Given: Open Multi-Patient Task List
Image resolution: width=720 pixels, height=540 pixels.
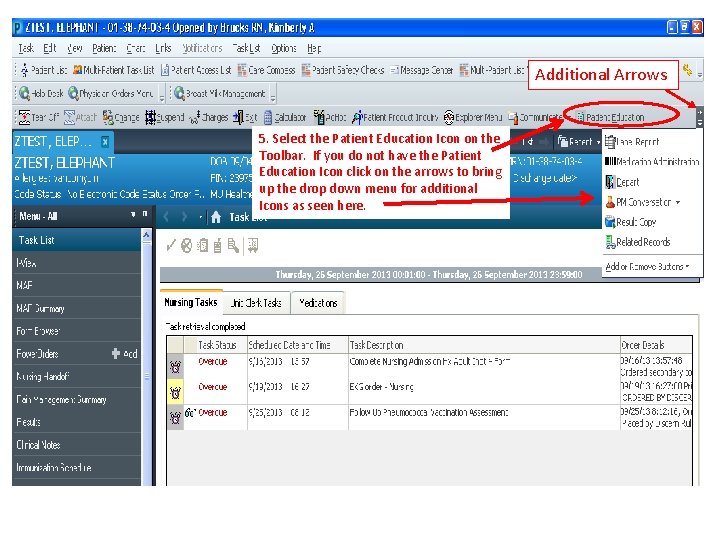Looking at the screenshot, I should click(114, 70).
